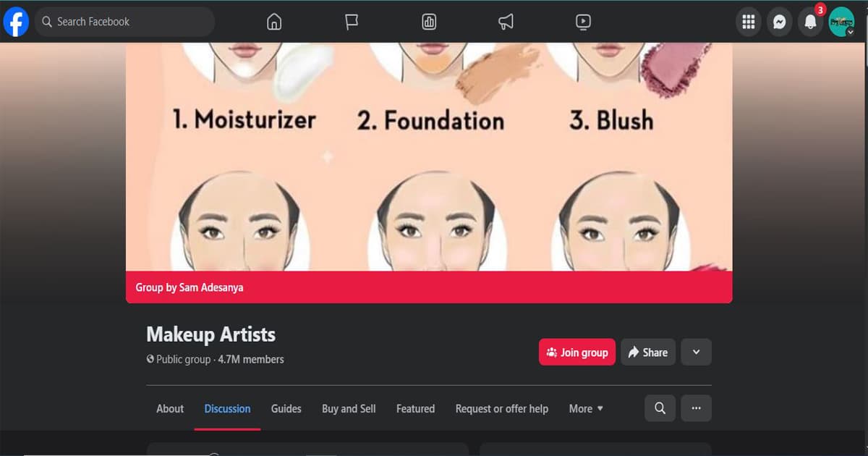The image size is (868, 456).
Task: Open the Buy and Sell tab
Action: (349, 408)
